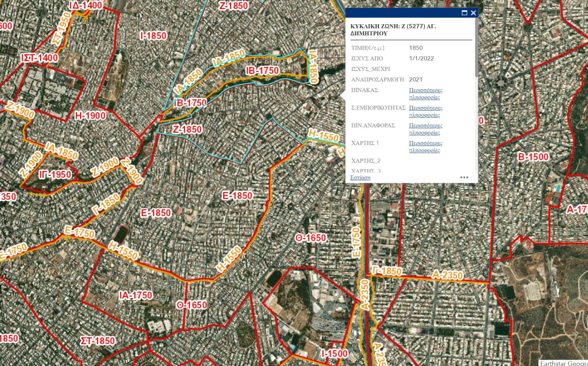The height and width of the screenshot is (366, 588).
Task: Click the IB-1750 zone label inside orange boundary
Action: [x=262, y=70]
